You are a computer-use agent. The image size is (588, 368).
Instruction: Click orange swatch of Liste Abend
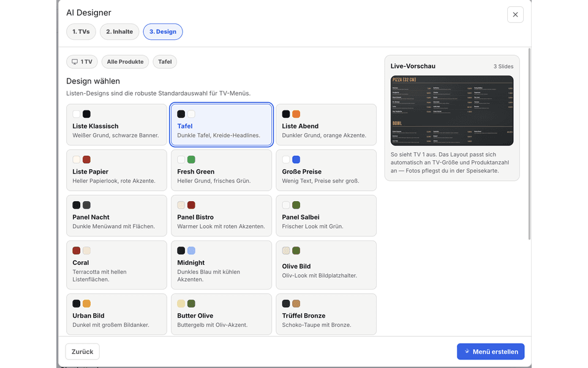(x=296, y=114)
